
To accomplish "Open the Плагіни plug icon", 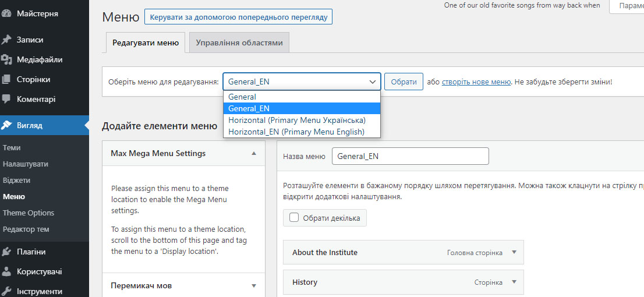I will 6,252.
